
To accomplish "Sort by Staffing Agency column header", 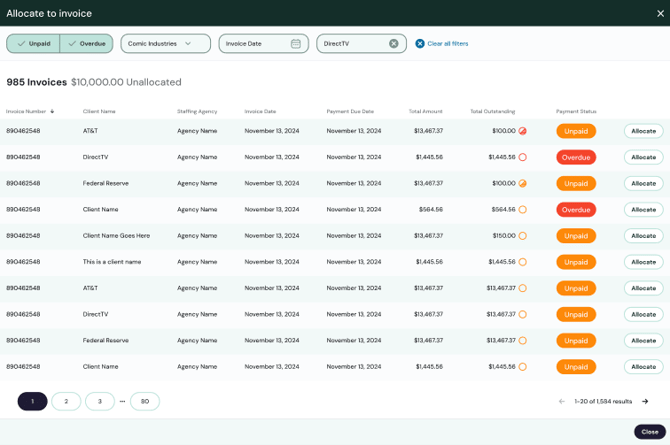I will tap(197, 111).
